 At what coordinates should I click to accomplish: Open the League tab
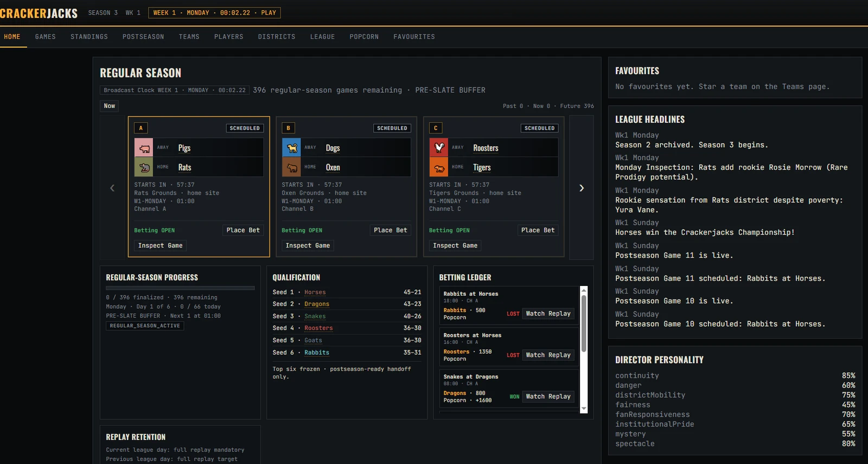tap(323, 37)
